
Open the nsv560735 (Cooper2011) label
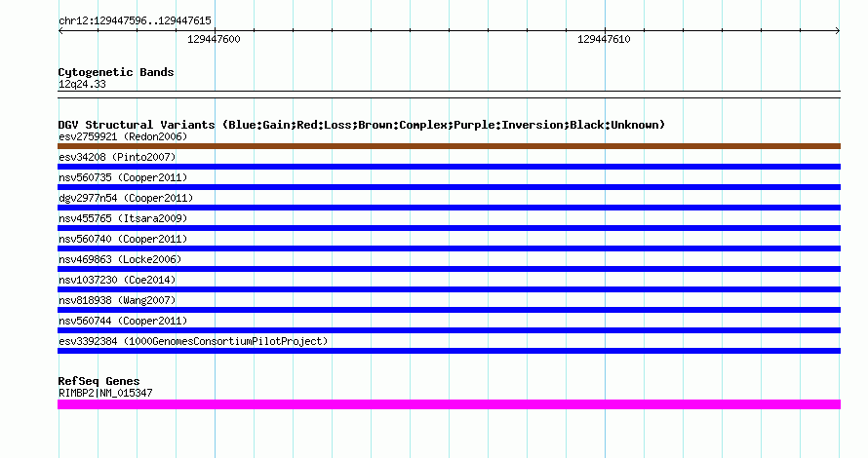[x=123, y=177]
